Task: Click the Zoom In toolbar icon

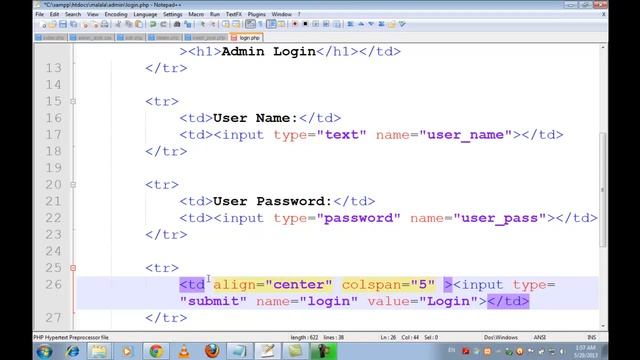Action: tap(203, 24)
